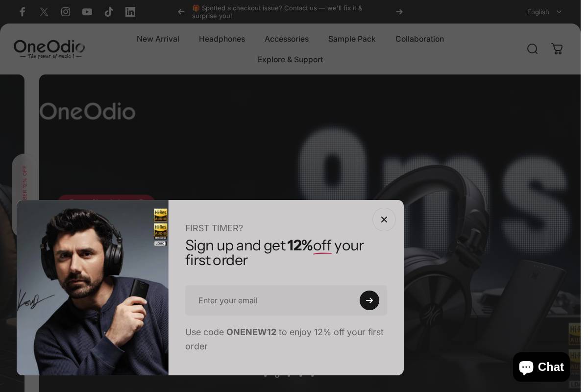Open the Headphones menu

coord(222,39)
